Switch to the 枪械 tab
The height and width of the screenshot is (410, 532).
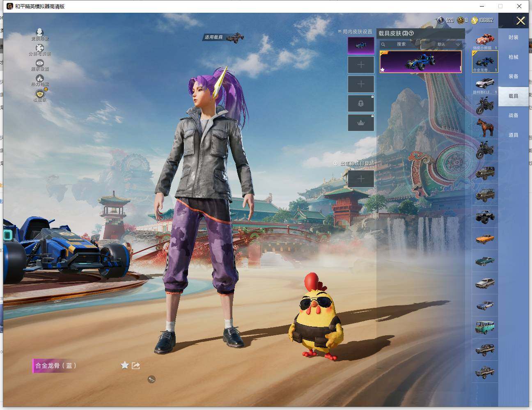point(513,57)
